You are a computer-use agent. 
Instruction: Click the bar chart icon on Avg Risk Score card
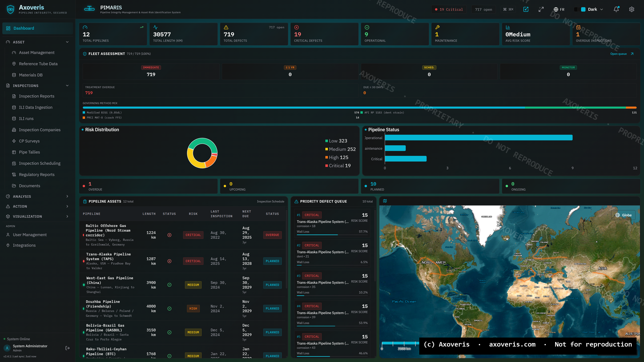point(508,27)
